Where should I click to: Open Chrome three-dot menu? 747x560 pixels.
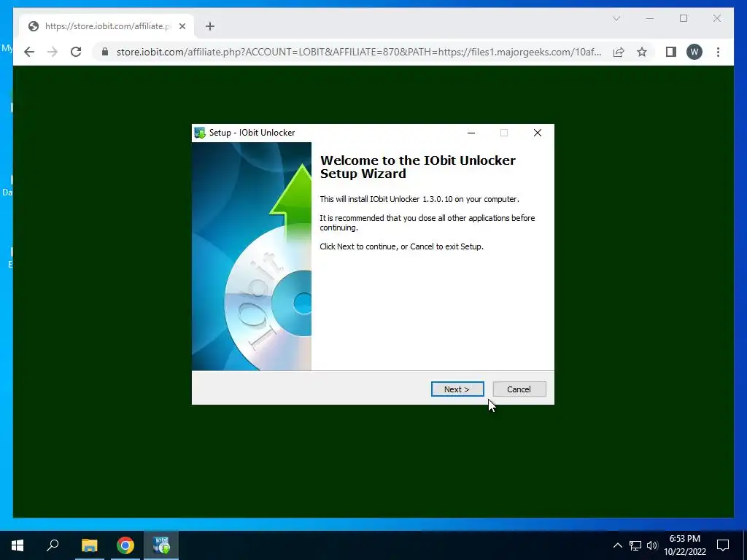pos(718,52)
